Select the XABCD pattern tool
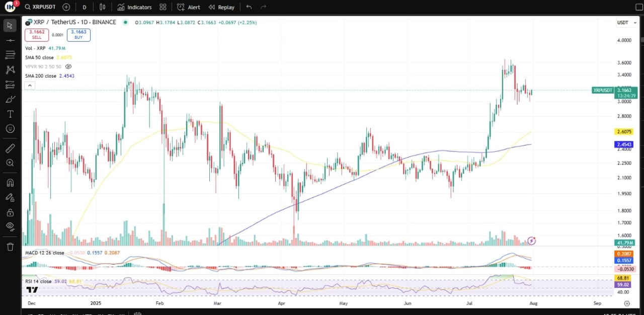644x315 pixels. click(10, 69)
